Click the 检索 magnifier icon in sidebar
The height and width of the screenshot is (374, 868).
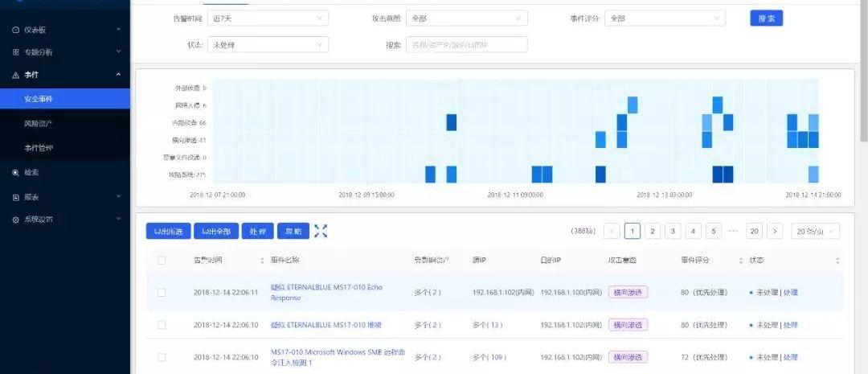pos(15,172)
